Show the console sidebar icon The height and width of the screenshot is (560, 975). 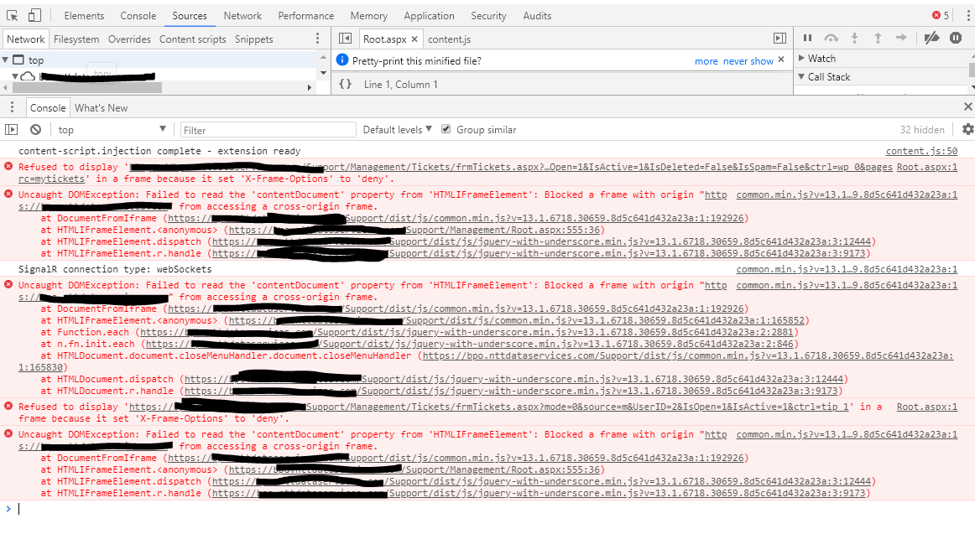[x=11, y=129]
